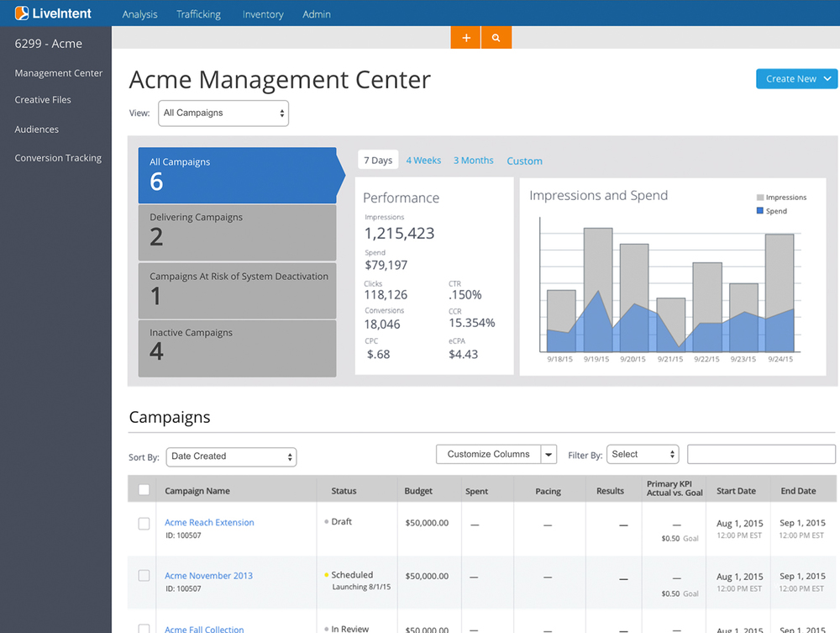Click the Impressions legend gray square
The height and width of the screenshot is (633, 840).
click(760, 198)
